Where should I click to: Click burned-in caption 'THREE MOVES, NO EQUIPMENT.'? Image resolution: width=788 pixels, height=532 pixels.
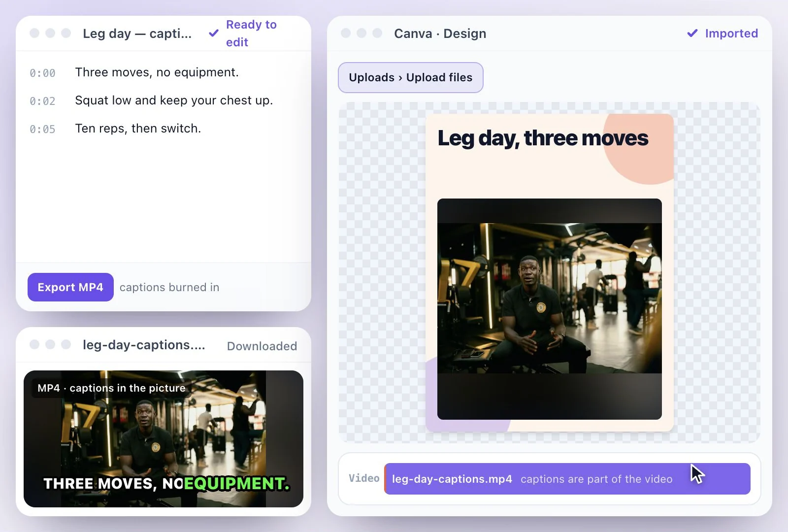click(166, 484)
